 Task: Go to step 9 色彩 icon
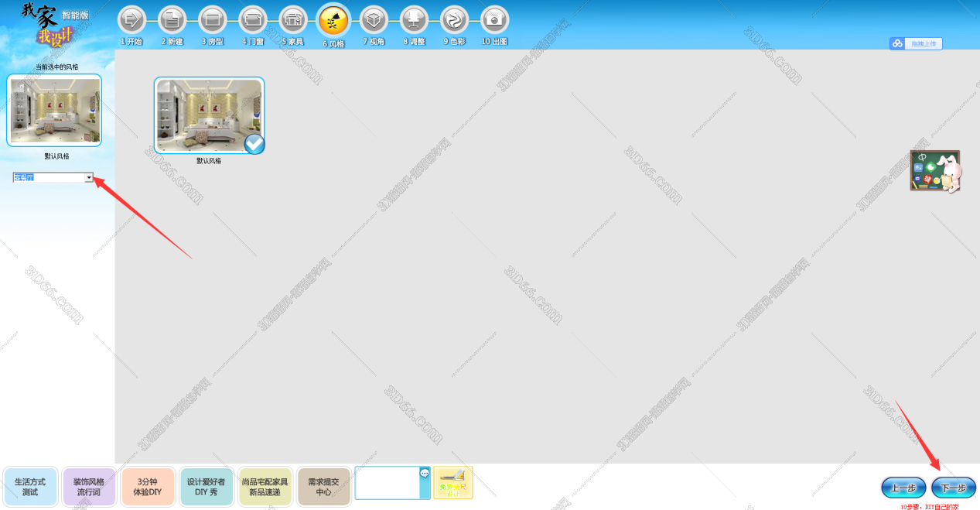tap(454, 20)
